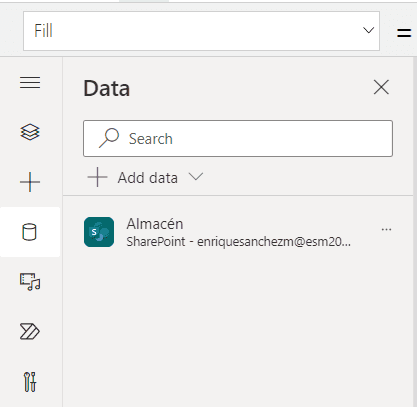Viewport: 417px width, 407px height.
Task: Click the equals sign beside Fill
Action: tap(404, 33)
